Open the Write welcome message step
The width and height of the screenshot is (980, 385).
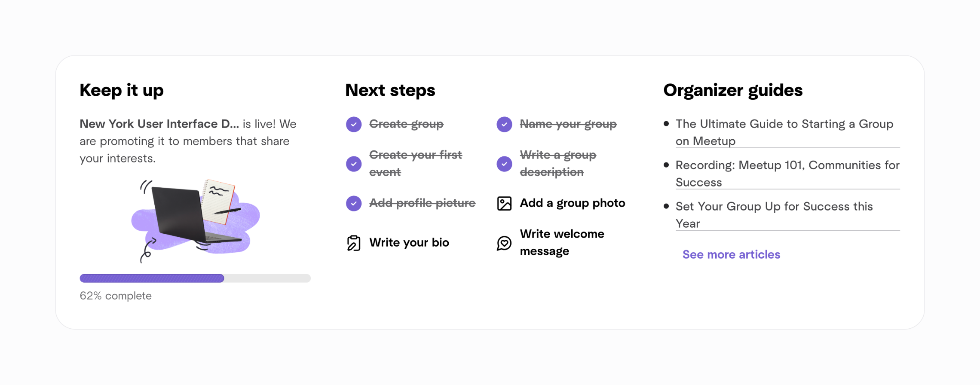562,243
